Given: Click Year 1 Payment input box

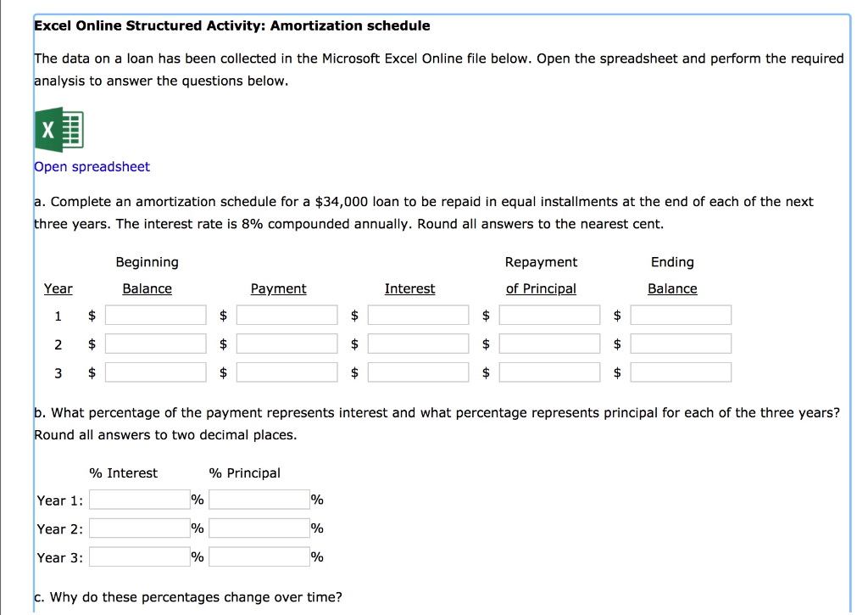Looking at the screenshot, I should pyautogui.click(x=287, y=316).
